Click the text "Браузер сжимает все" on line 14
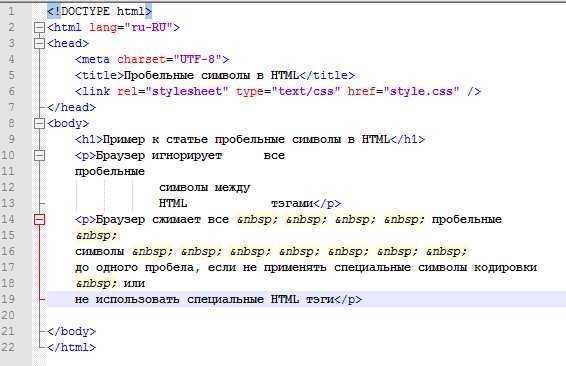Screen dimensions: 566x366 [x=162, y=219]
